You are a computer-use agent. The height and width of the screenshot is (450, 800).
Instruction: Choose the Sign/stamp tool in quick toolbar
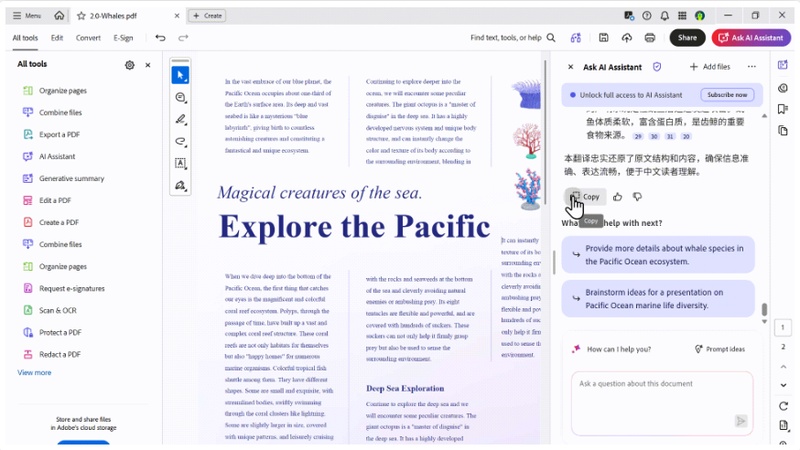(x=180, y=185)
